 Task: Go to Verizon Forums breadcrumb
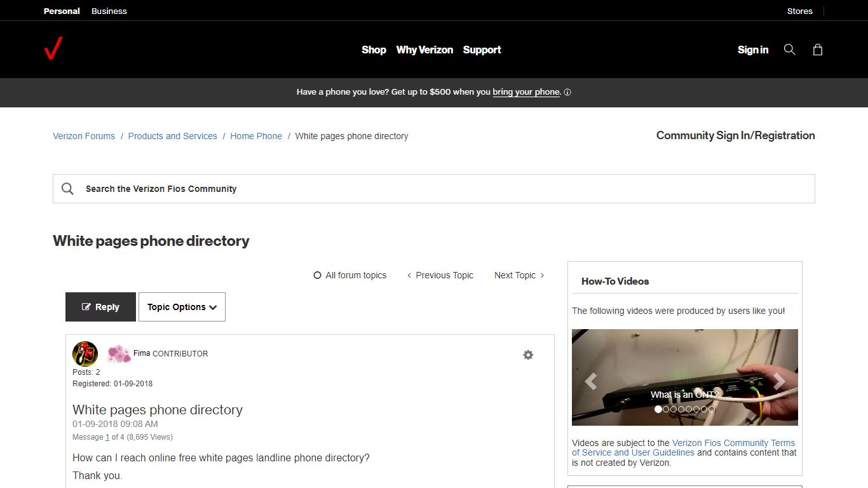(x=84, y=136)
